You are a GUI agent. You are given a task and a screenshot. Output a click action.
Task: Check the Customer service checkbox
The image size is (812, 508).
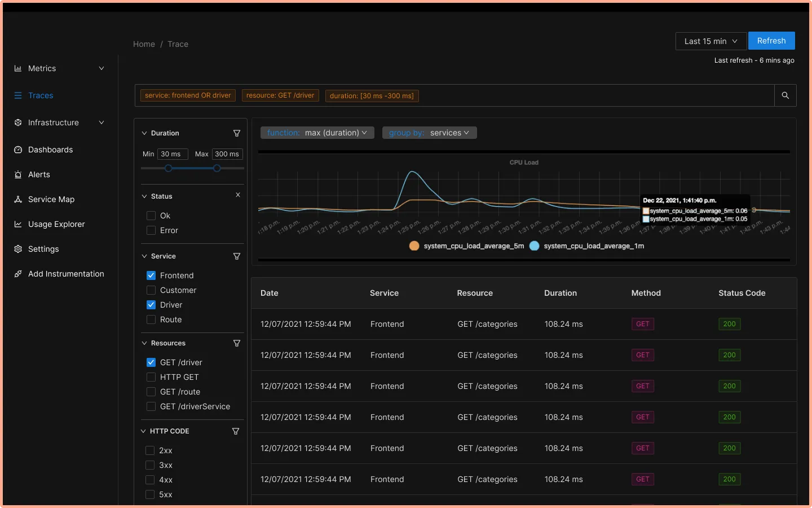pos(151,290)
